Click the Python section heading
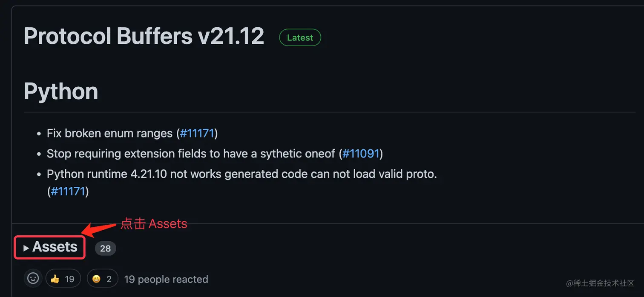 point(60,91)
